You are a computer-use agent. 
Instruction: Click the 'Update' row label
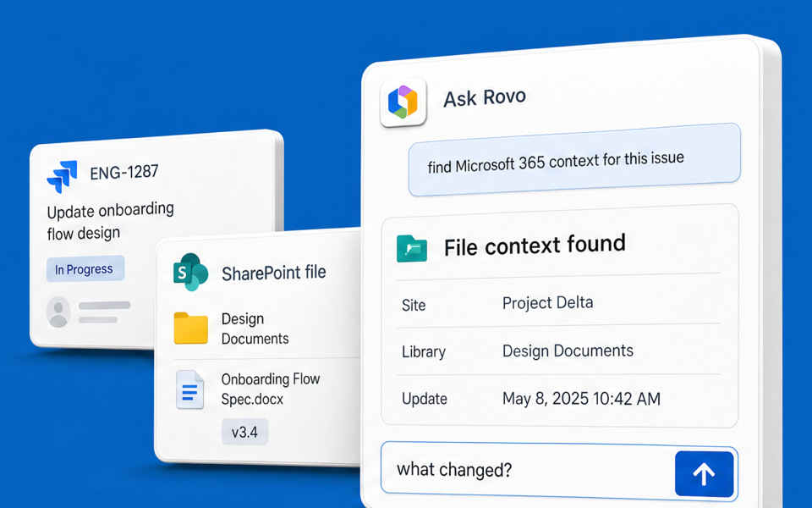pos(425,399)
